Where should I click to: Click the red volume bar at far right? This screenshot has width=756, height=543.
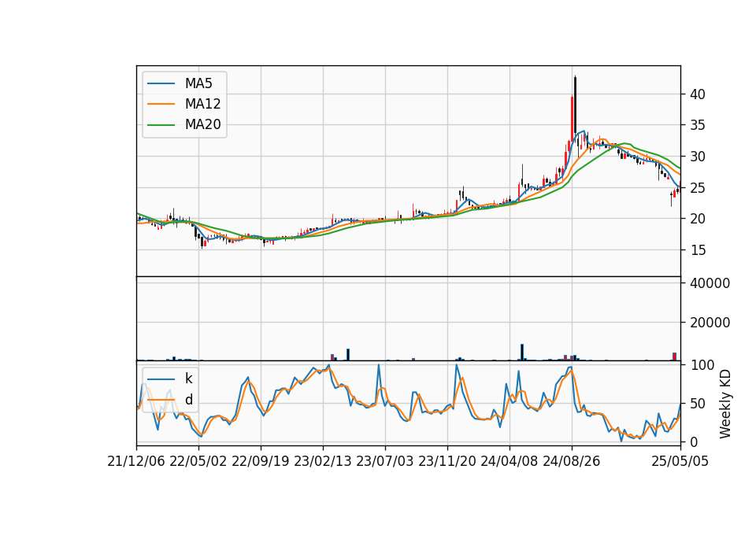tap(675, 356)
